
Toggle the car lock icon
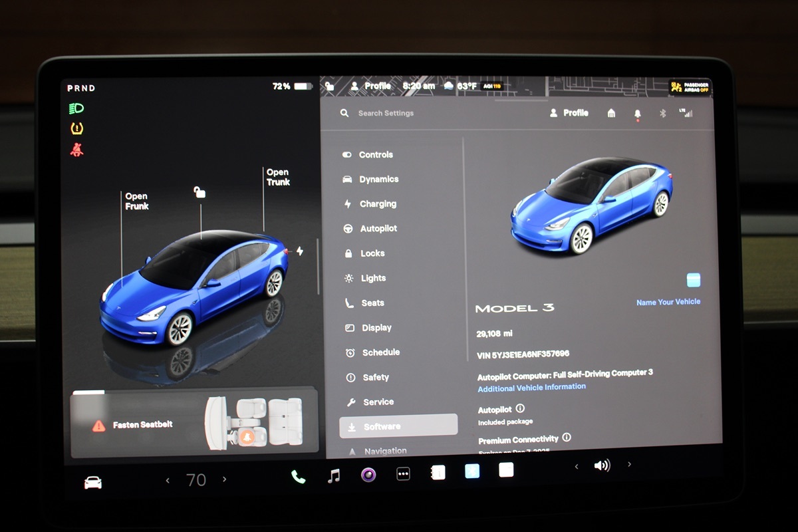coord(199,192)
